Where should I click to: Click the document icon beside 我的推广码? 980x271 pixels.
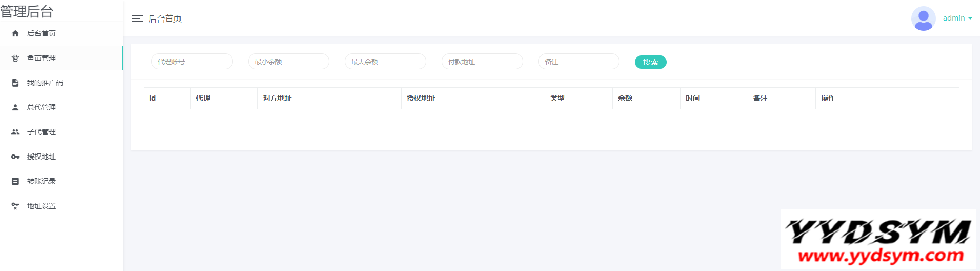(x=15, y=83)
